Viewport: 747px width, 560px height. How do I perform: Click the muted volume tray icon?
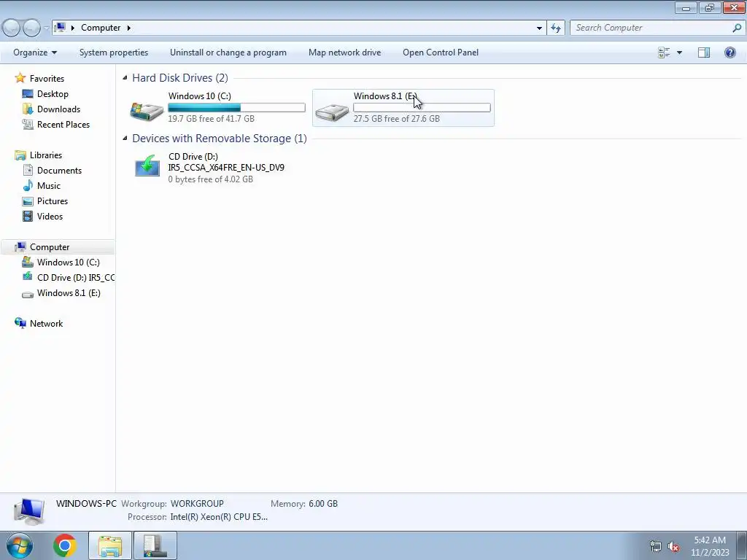(673, 547)
